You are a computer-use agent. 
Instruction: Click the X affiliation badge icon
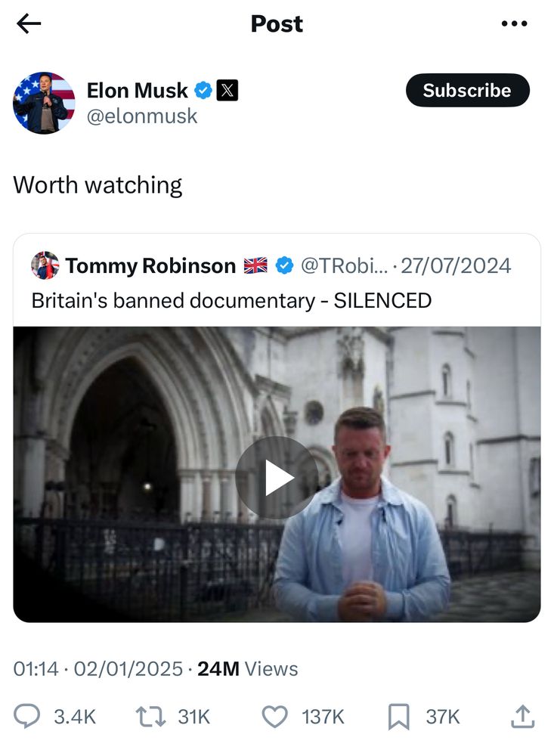(x=227, y=91)
